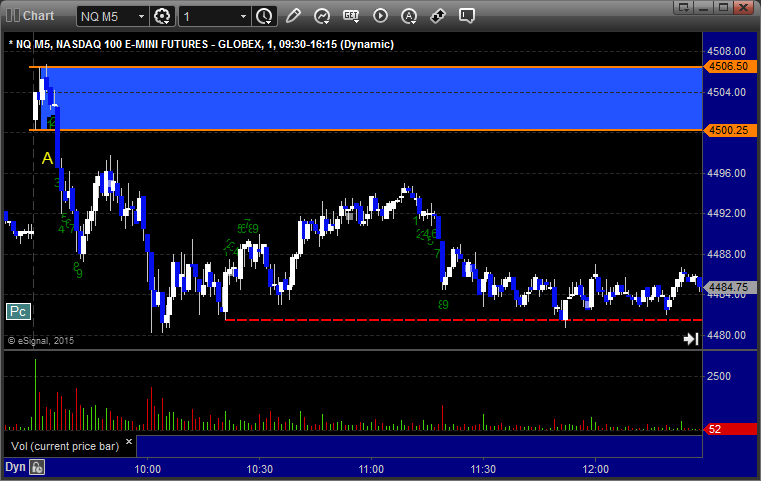Click the Dyn time axis mode label
This screenshot has height=481, width=761.
[x=15, y=467]
